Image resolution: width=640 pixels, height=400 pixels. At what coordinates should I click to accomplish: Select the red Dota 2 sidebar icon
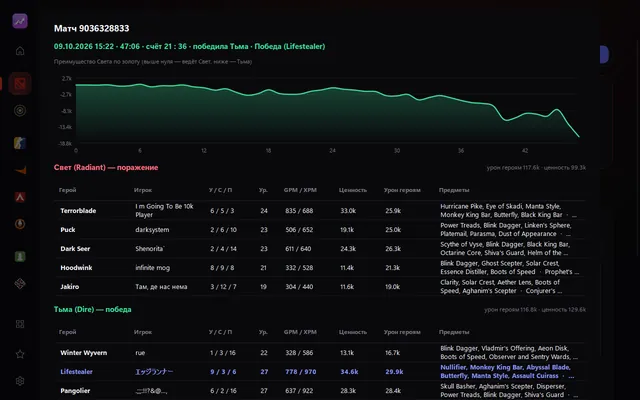click(20, 84)
